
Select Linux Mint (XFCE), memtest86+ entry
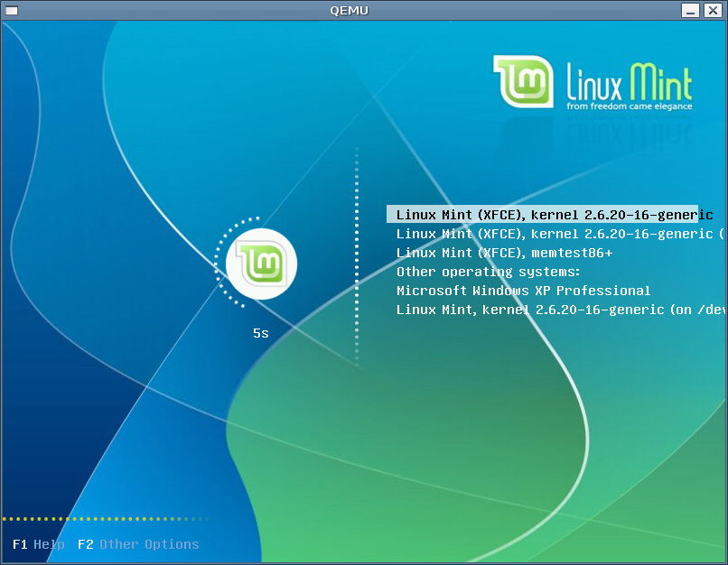click(x=504, y=253)
